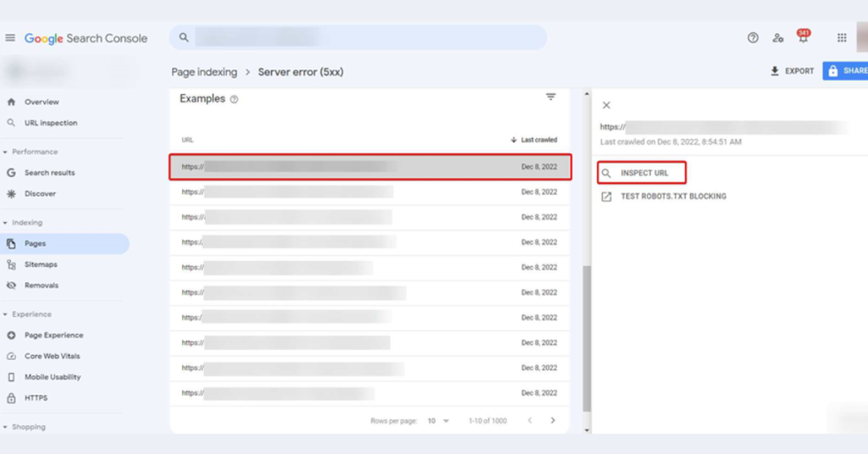
Task: Click the Examples table vertical scrollbar
Action: pos(587,339)
